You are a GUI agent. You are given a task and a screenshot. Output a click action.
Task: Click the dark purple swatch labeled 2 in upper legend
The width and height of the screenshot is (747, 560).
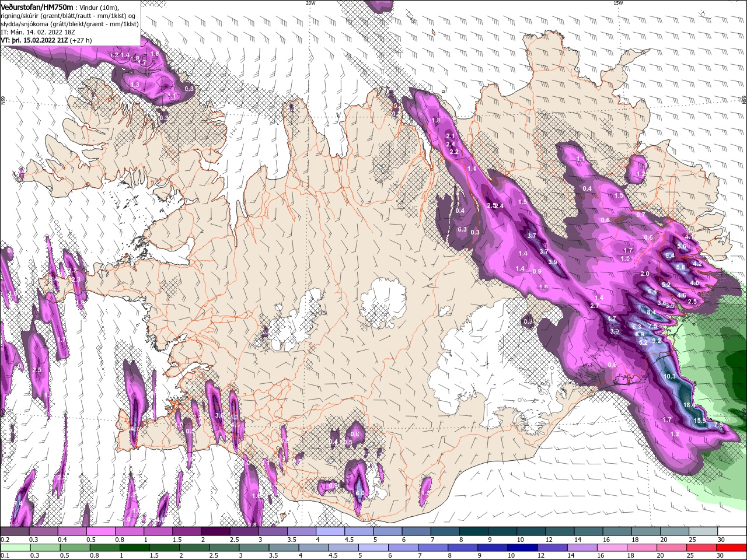[x=215, y=531]
